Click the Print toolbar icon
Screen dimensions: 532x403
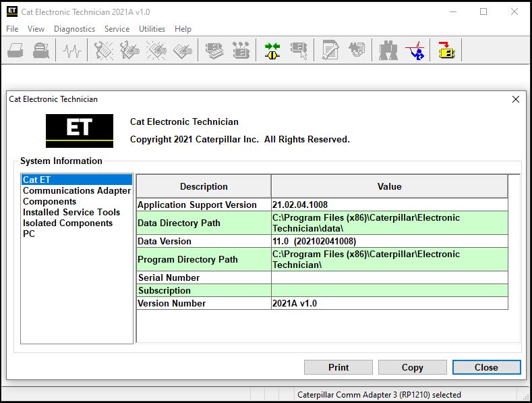pos(16,51)
